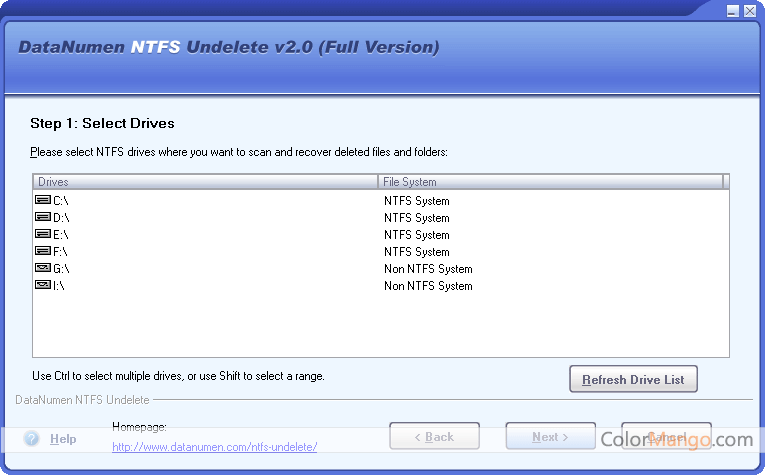Screen dimensions: 765x475
Task: Pick the E:\ drive icon
Action: pos(43,235)
